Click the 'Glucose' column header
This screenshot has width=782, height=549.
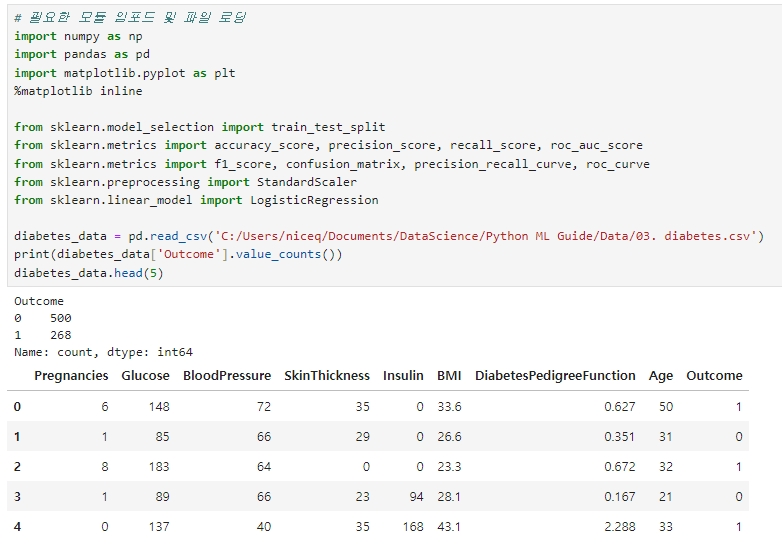coord(145,375)
